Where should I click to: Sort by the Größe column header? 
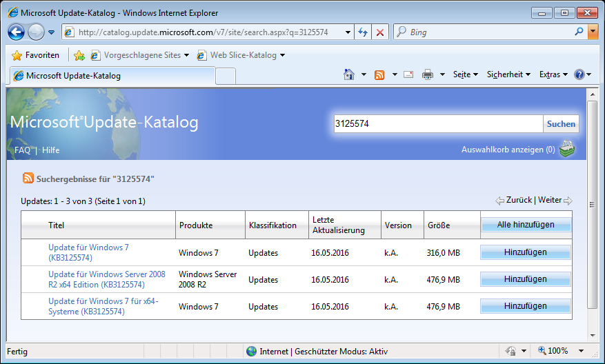[439, 225]
